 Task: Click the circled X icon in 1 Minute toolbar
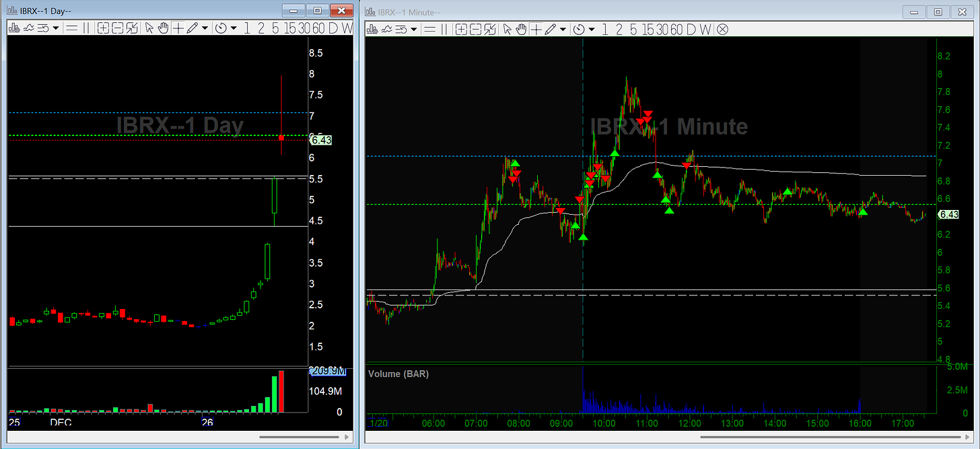click(722, 29)
